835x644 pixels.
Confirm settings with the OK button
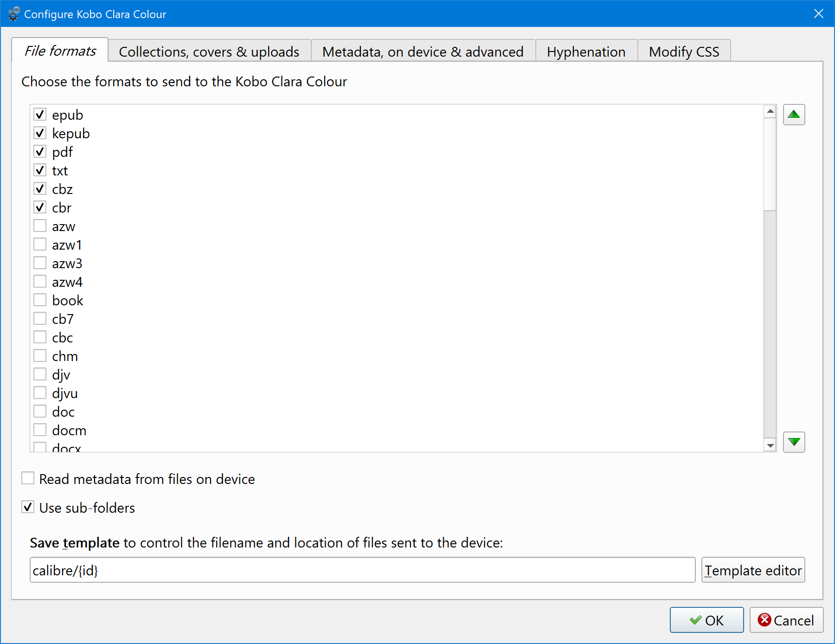[707, 620]
